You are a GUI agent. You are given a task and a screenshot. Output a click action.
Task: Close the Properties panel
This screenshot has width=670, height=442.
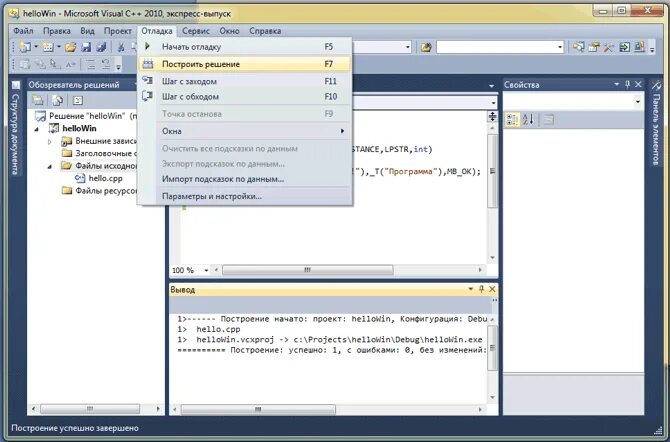[638, 85]
